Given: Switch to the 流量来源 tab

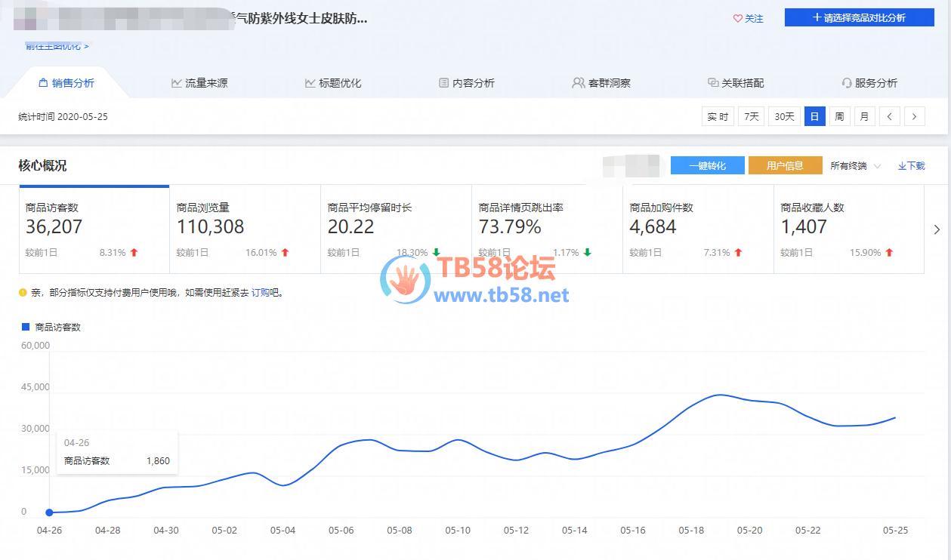Looking at the screenshot, I should [x=199, y=83].
